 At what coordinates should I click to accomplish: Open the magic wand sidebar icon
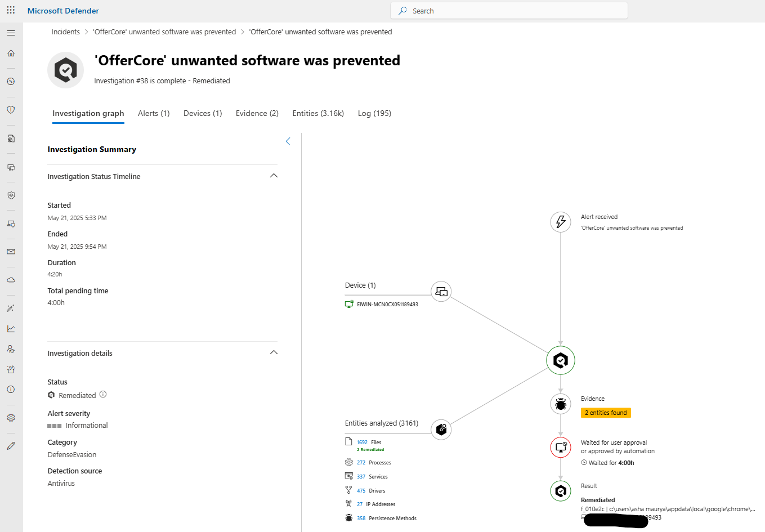pyautogui.click(x=11, y=309)
